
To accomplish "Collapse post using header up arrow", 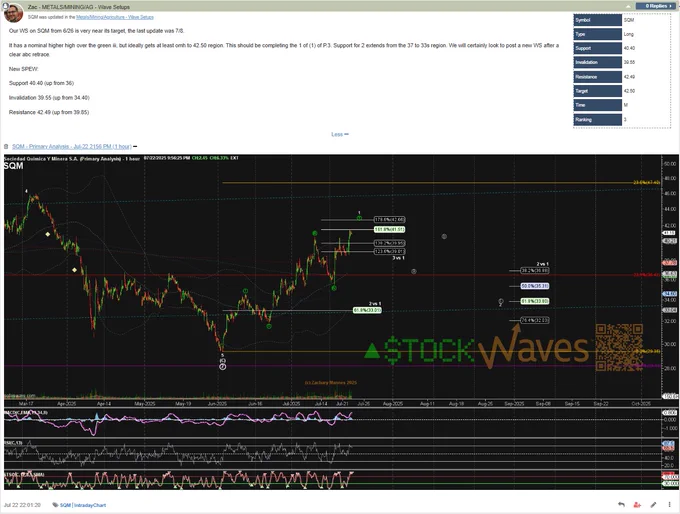I will tap(628, 7).
